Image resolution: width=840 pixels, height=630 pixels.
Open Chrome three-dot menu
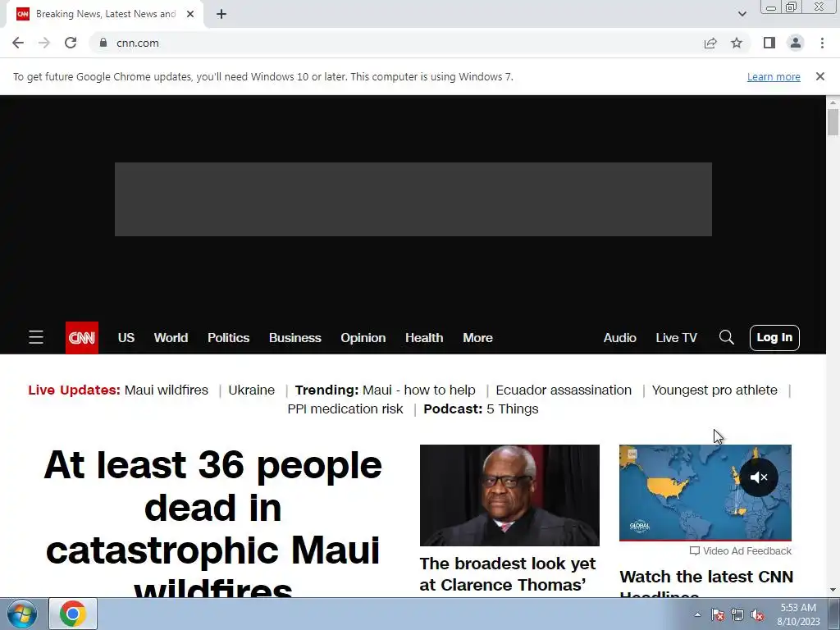(x=822, y=43)
